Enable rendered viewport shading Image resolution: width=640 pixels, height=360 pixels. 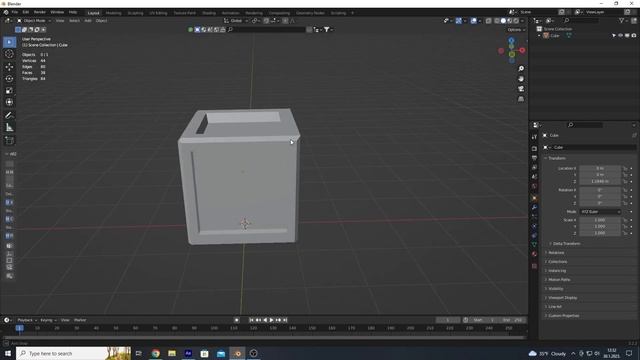click(x=516, y=21)
